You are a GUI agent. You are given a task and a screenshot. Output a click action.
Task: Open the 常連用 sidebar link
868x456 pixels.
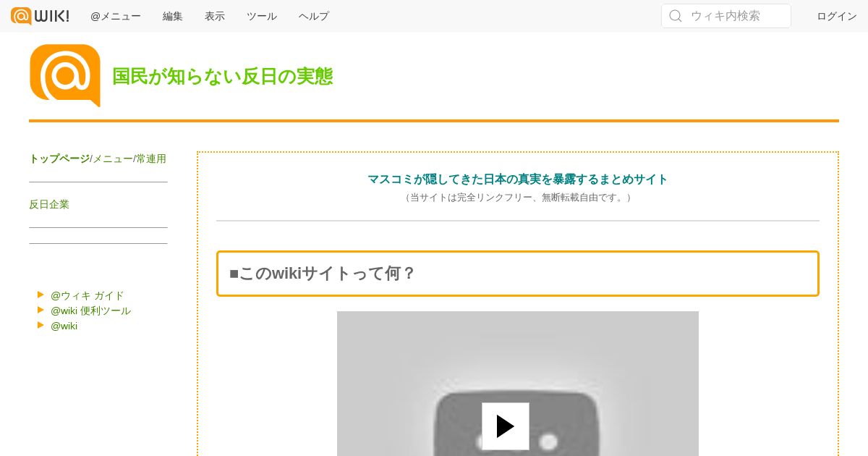point(151,159)
